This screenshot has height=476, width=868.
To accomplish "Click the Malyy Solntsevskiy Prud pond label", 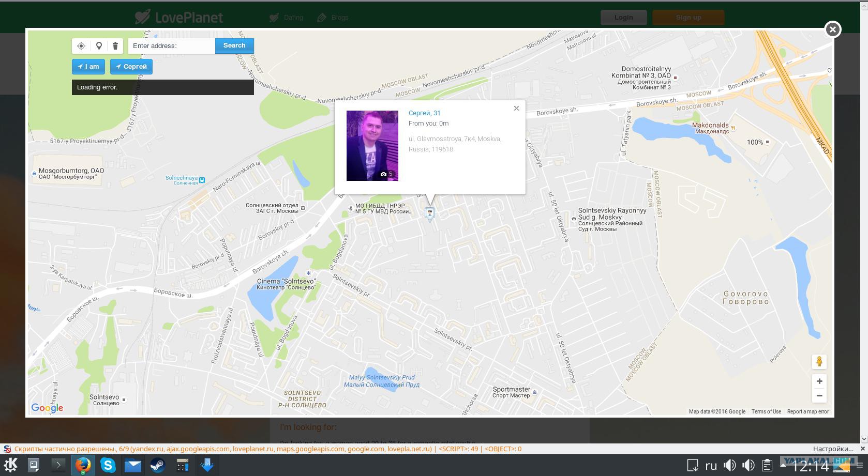I will pos(382,381).
